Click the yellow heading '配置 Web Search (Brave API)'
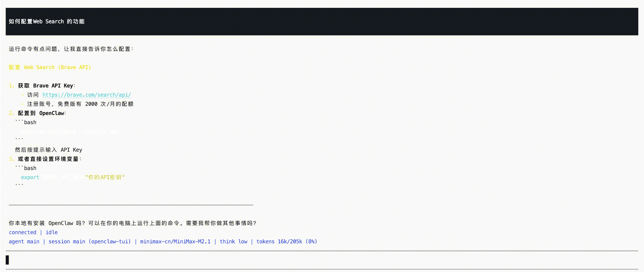The width and height of the screenshot is (644, 272). 50,67
